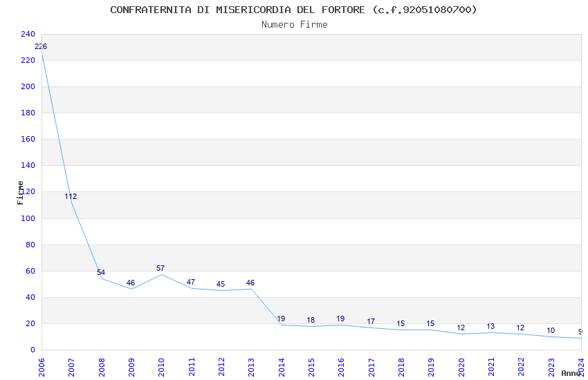The height and width of the screenshot is (380, 588).
Task: Click year label 2009 on x-axis
Action: point(131,367)
